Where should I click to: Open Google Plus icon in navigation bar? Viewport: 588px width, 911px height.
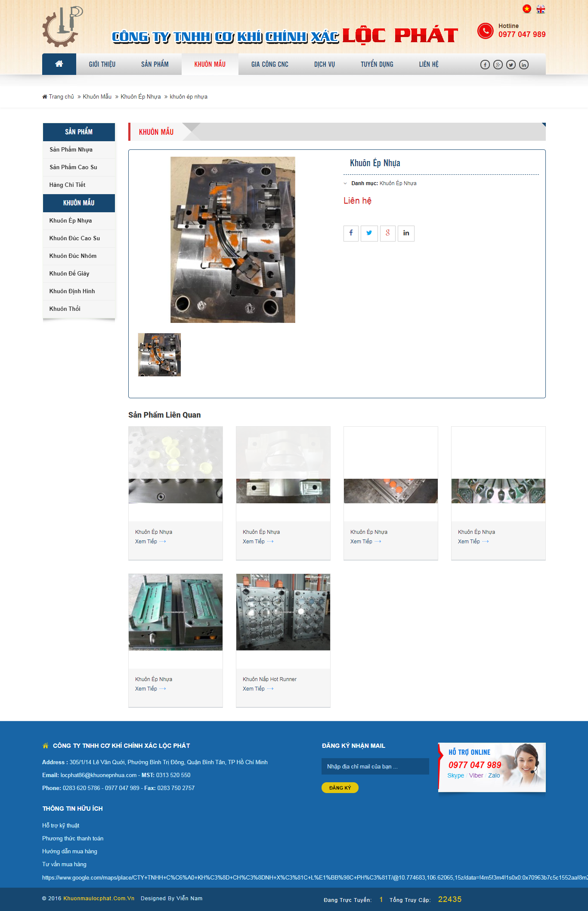pos(498,65)
